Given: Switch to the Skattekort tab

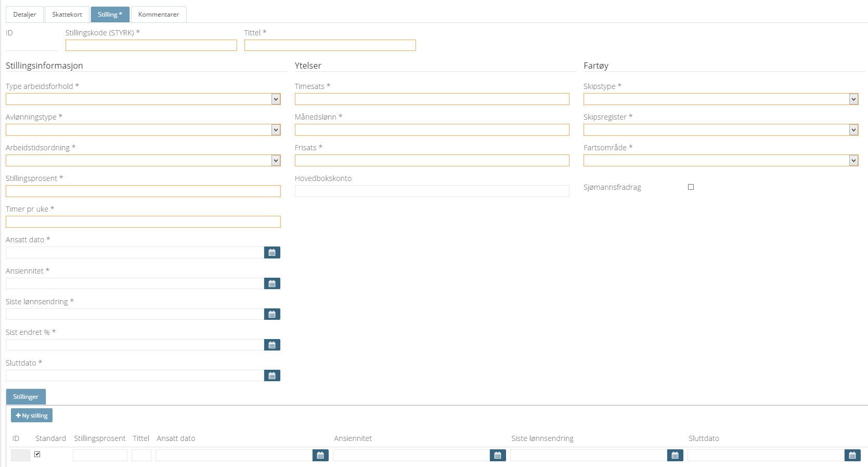Looking at the screenshot, I should coord(67,15).
